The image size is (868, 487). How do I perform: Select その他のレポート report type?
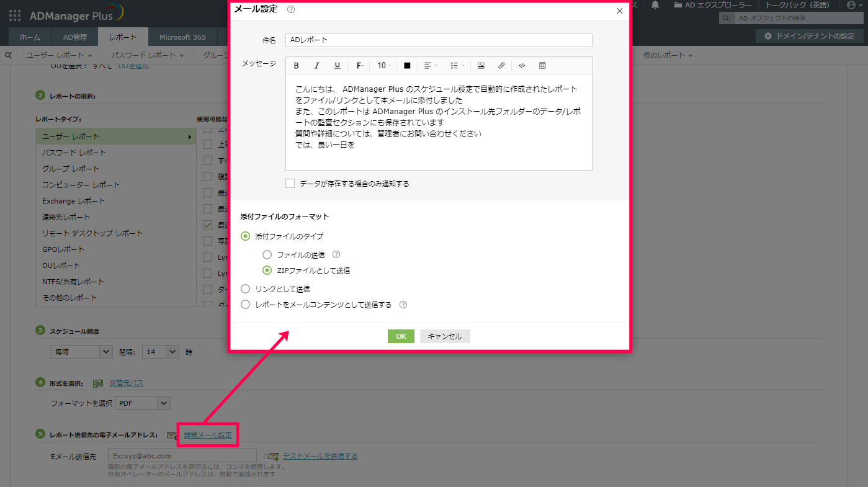[115, 298]
